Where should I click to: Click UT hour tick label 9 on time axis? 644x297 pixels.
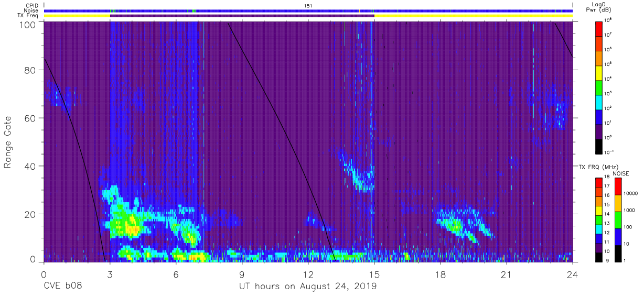[x=242, y=274]
